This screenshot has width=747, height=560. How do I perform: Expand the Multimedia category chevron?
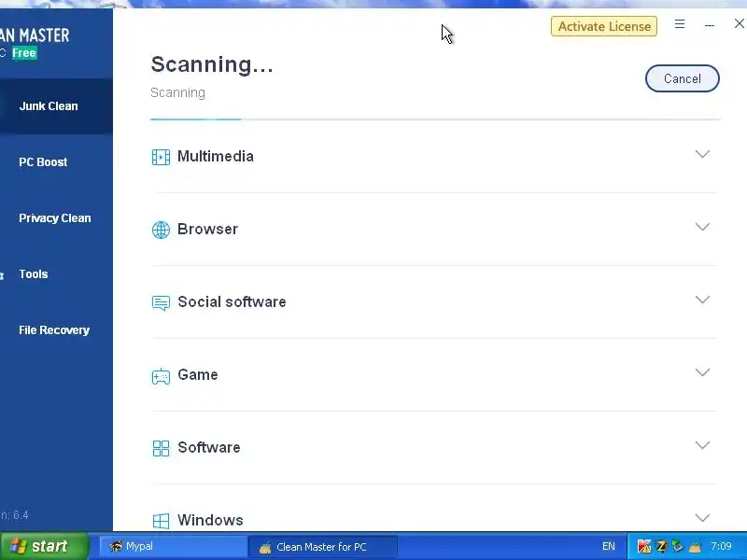click(x=702, y=154)
